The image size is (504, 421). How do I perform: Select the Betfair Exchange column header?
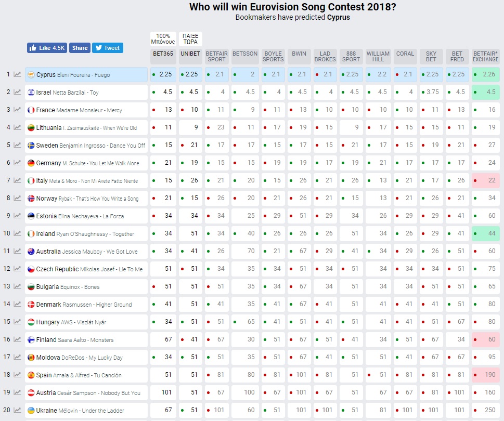485,57
